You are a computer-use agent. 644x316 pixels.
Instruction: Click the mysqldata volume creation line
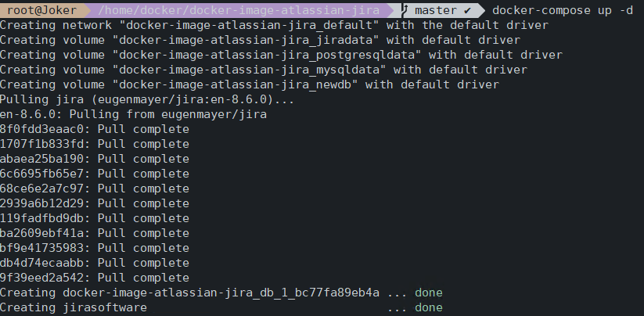point(263,70)
